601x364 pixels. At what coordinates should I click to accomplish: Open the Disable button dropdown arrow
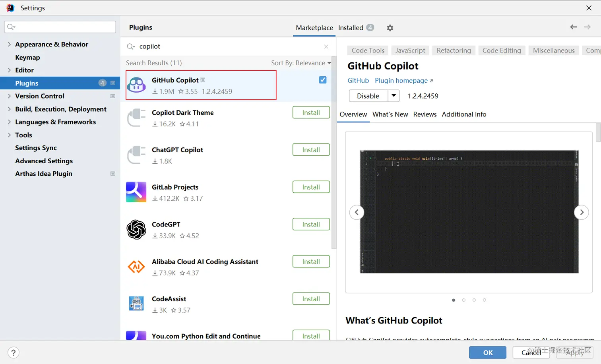393,96
